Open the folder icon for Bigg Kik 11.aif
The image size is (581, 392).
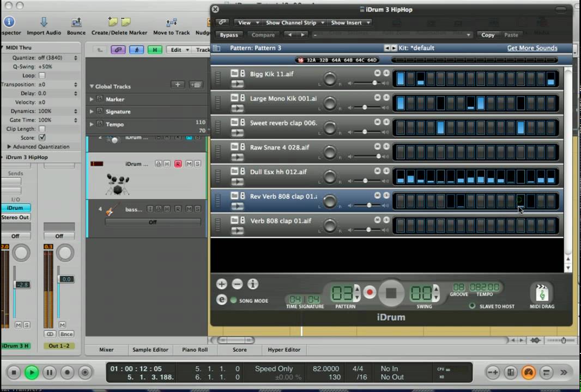(234, 73)
